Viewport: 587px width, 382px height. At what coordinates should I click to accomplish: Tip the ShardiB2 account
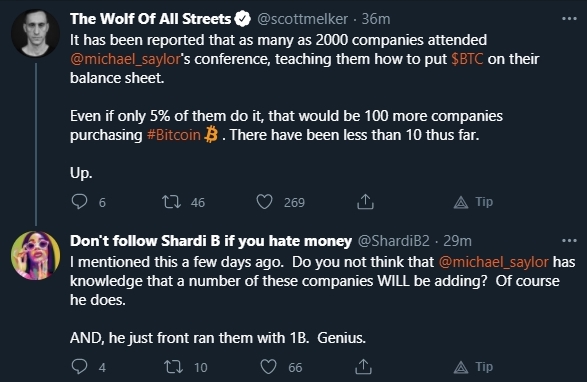coord(473,367)
